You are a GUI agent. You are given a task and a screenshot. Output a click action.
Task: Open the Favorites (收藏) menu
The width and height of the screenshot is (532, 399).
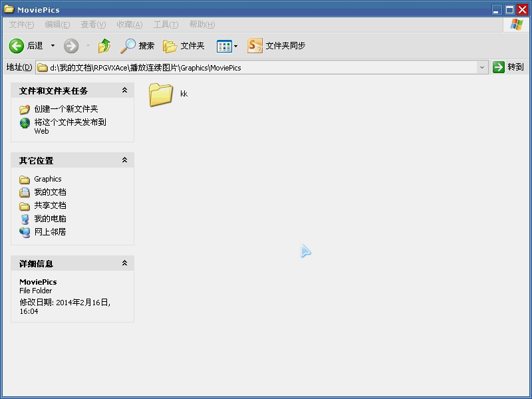[130, 25]
